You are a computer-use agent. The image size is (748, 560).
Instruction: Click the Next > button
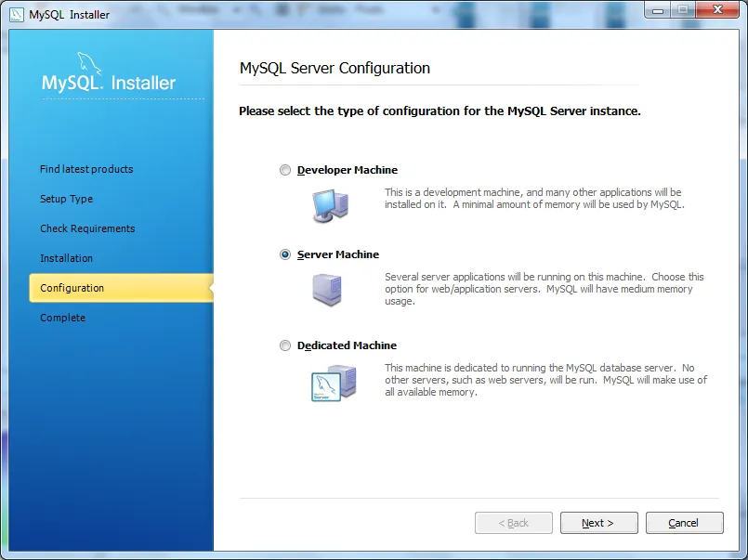pyautogui.click(x=598, y=523)
